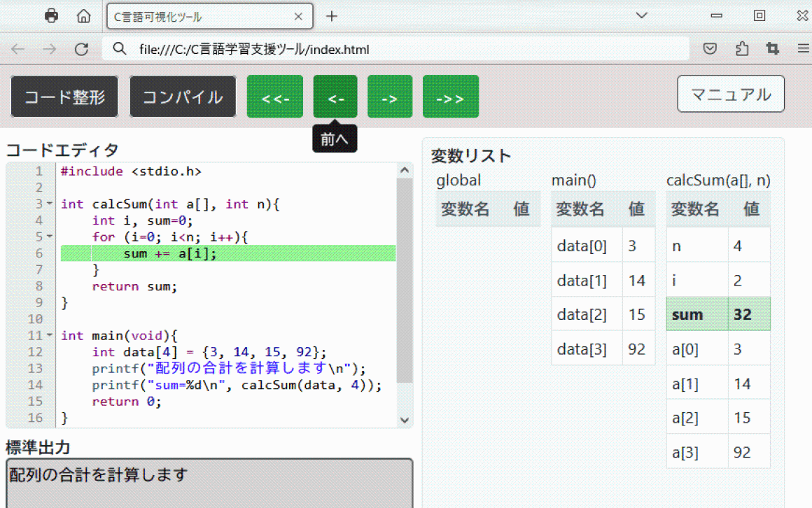Click editor scrollbar down arrow
Screen dimensions: 812x508
click(x=405, y=420)
